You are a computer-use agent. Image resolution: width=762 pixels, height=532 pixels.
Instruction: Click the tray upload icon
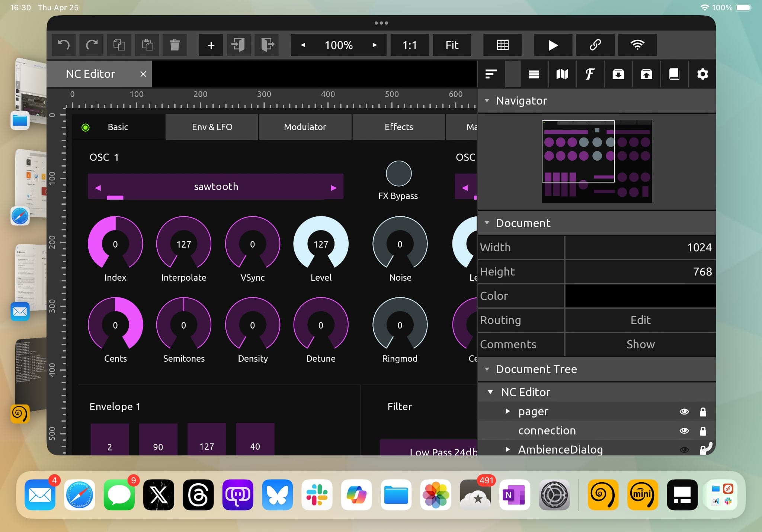pos(646,74)
